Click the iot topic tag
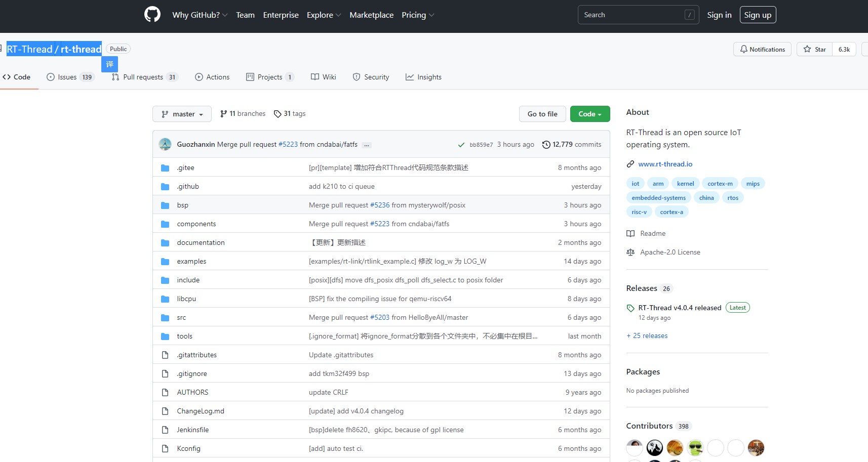The image size is (868, 462). click(635, 183)
